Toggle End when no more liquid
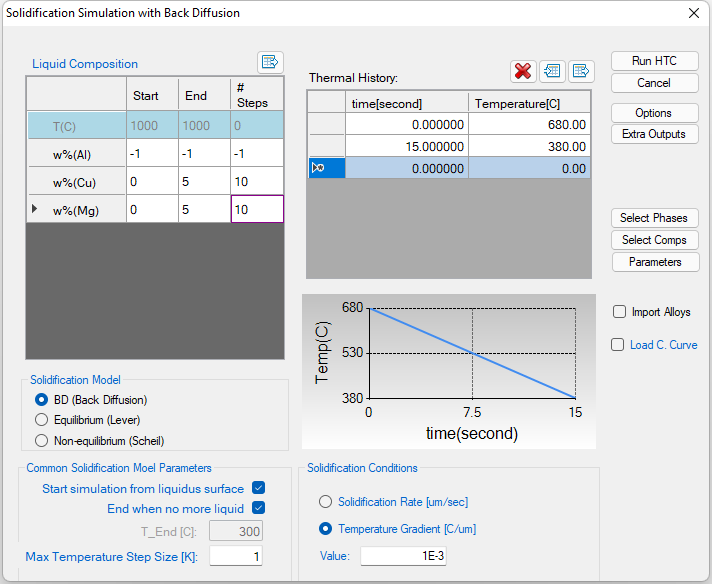 pos(258,509)
